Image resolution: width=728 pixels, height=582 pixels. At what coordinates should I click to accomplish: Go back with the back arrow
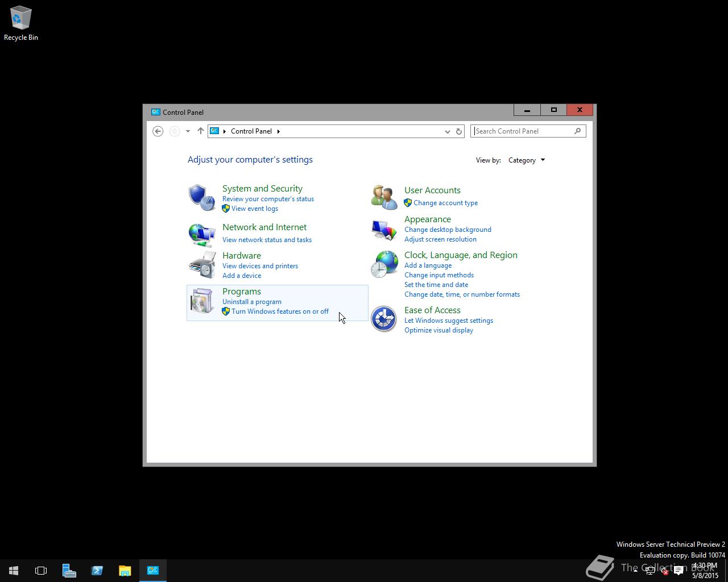tap(158, 131)
